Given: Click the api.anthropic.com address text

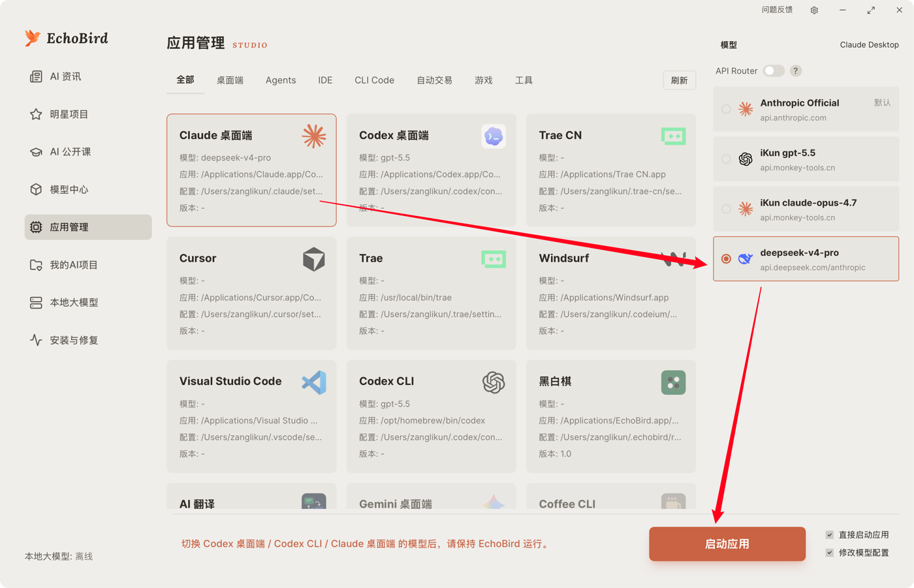Looking at the screenshot, I should tap(793, 118).
